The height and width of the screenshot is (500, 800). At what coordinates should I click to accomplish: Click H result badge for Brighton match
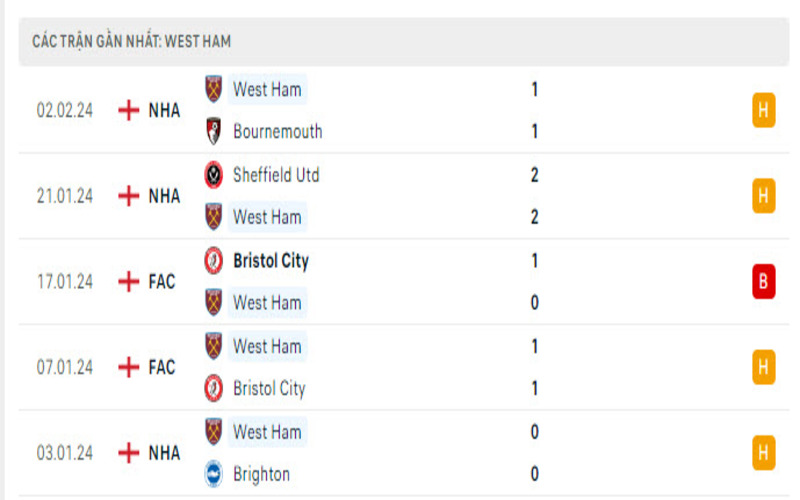pos(764,453)
